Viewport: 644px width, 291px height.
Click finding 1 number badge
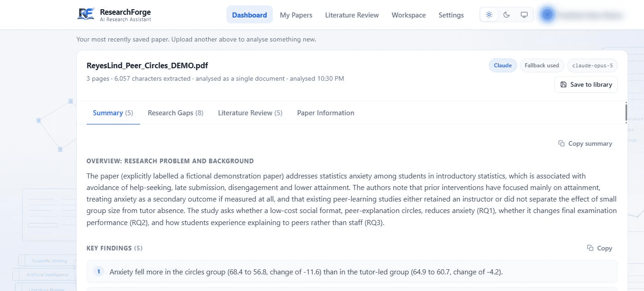(99, 272)
